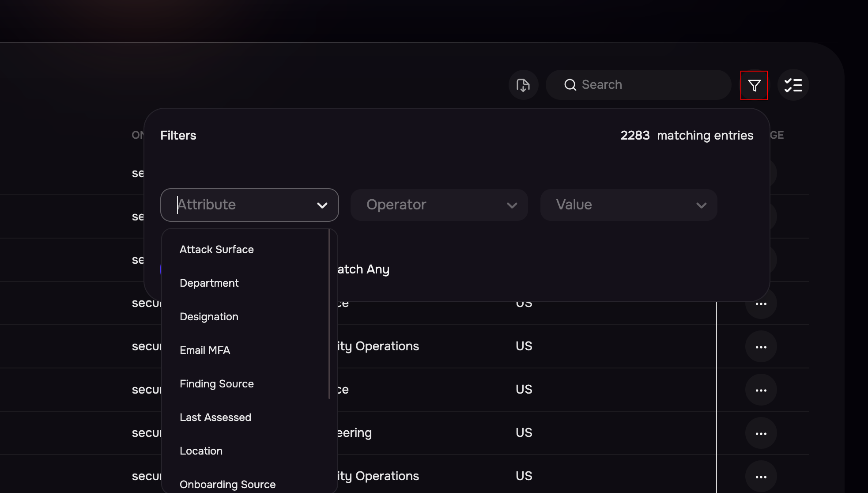Click the attribute list scrollbar
868x493 pixels.
tap(329, 314)
